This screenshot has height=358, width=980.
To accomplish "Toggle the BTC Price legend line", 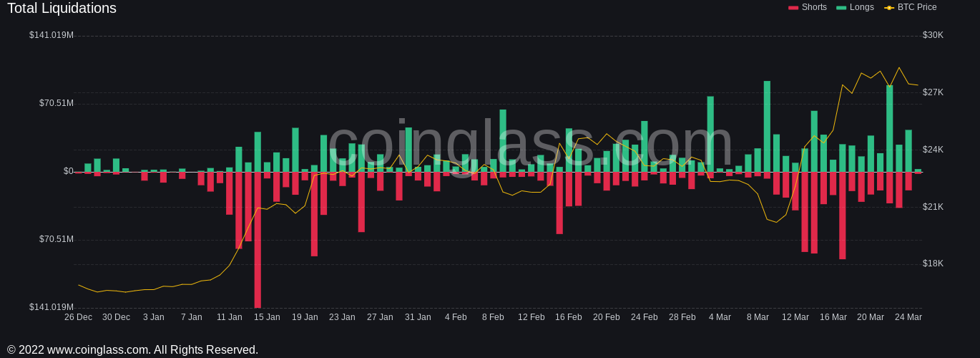I will point(910,7).
